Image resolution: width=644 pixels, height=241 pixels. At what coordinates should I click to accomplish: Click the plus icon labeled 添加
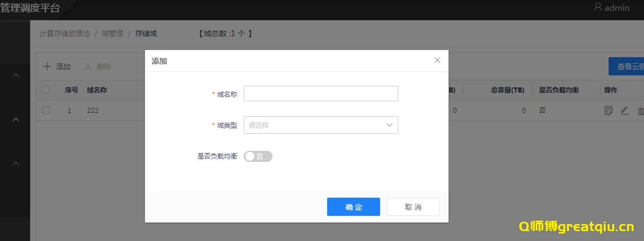click(47, 66)
